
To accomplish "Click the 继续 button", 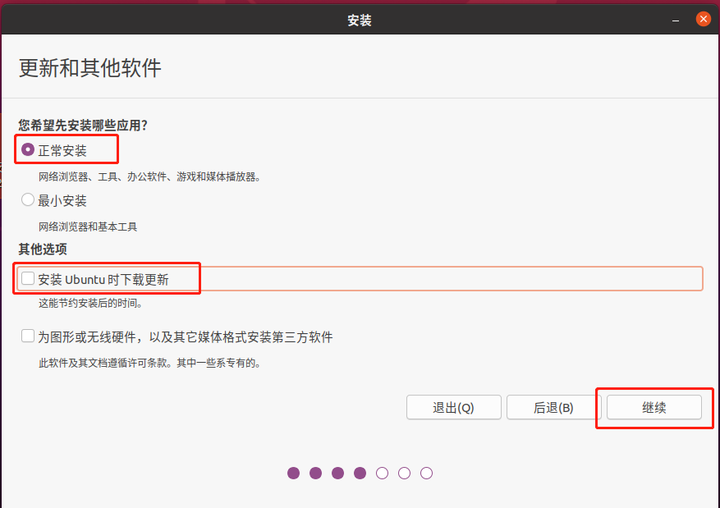I will [x=654, y=407].
